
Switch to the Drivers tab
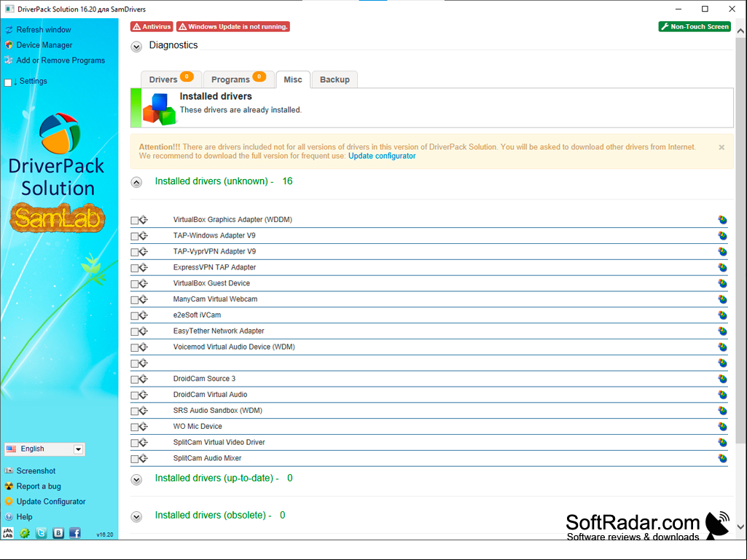tap(171, 79)
